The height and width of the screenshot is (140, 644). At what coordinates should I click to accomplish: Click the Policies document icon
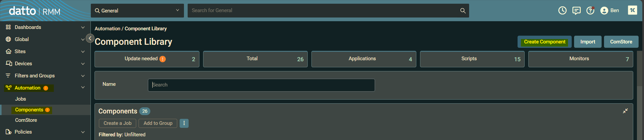(x=8, y=132)
